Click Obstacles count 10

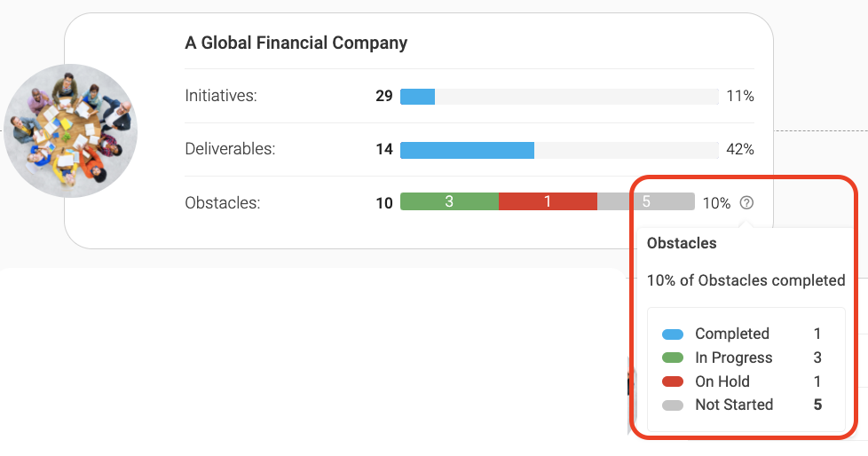pyautogui.click(x=384, y=203)
